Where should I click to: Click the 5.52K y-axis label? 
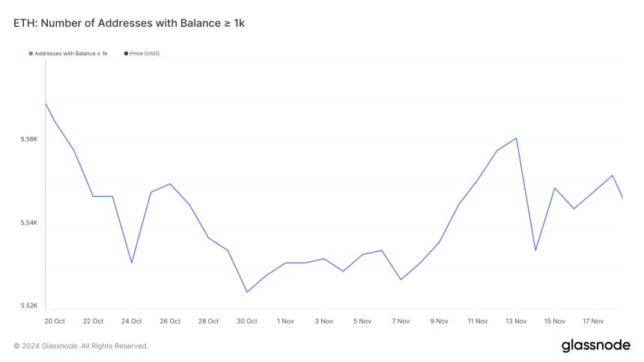tap(28, 306)
